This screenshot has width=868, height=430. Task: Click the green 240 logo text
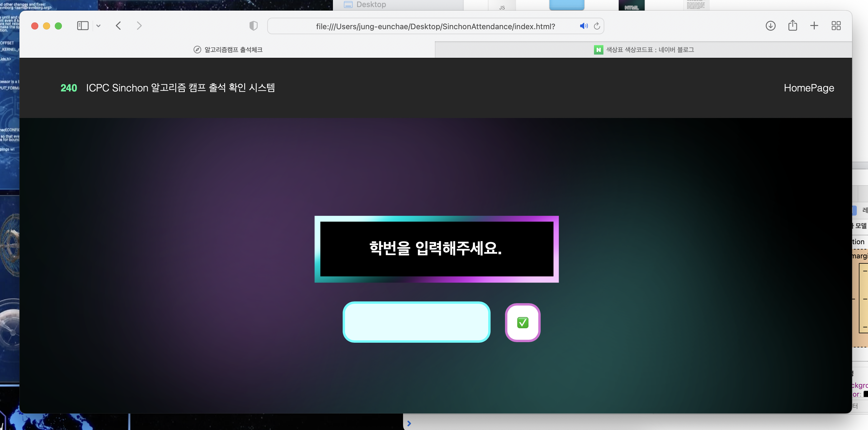click(x=69, y=88)
